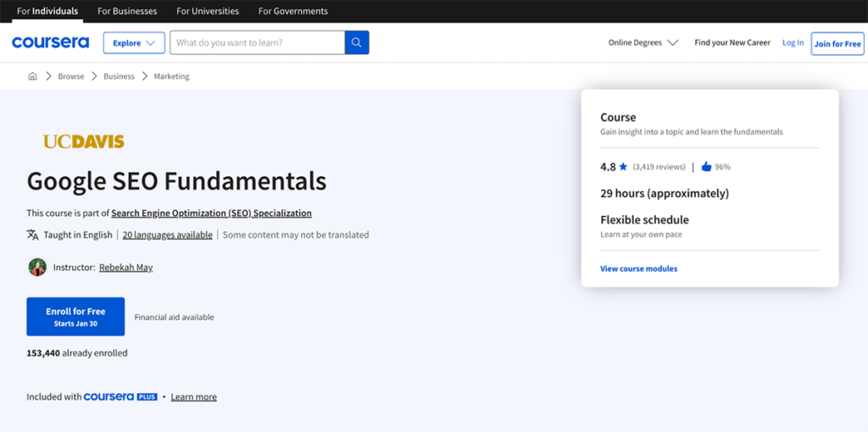Click the (3,419 reviews) text
This screenshot has height=432, width=868.
pos(659,167)
